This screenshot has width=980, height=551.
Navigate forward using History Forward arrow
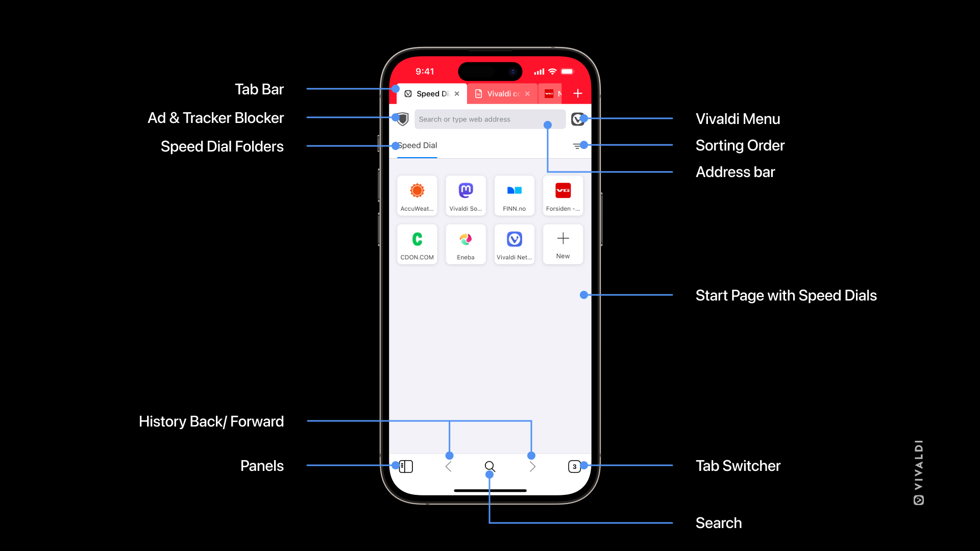[532, 466]
